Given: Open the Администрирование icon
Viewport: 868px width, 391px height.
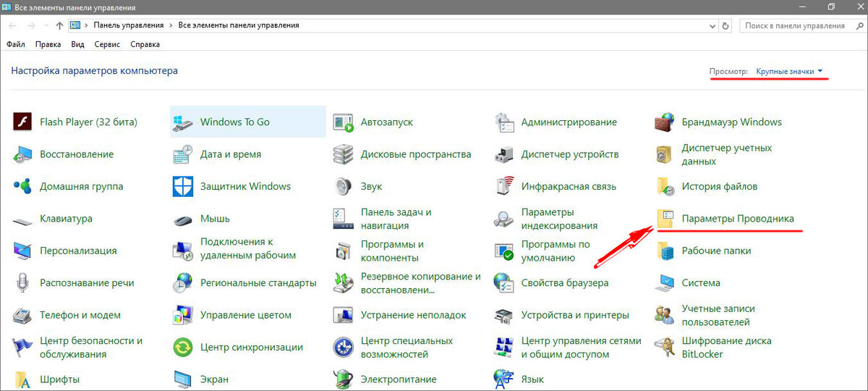Looking at the screenshot, I should pos(503,122).
